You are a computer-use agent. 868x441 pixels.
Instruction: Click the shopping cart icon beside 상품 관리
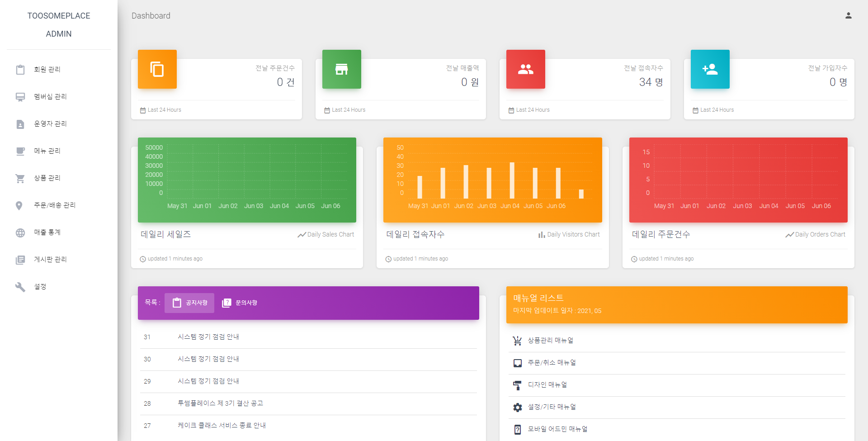[x=20, y=178]
